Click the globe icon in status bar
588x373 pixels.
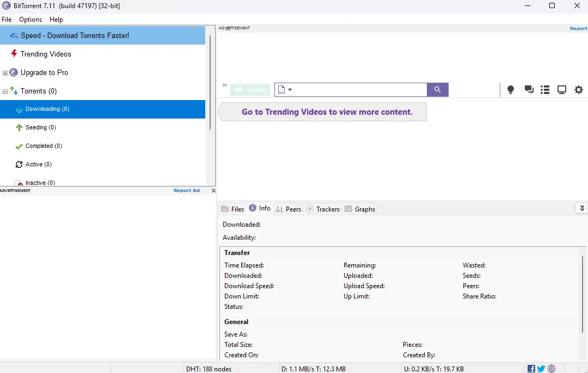552,369
